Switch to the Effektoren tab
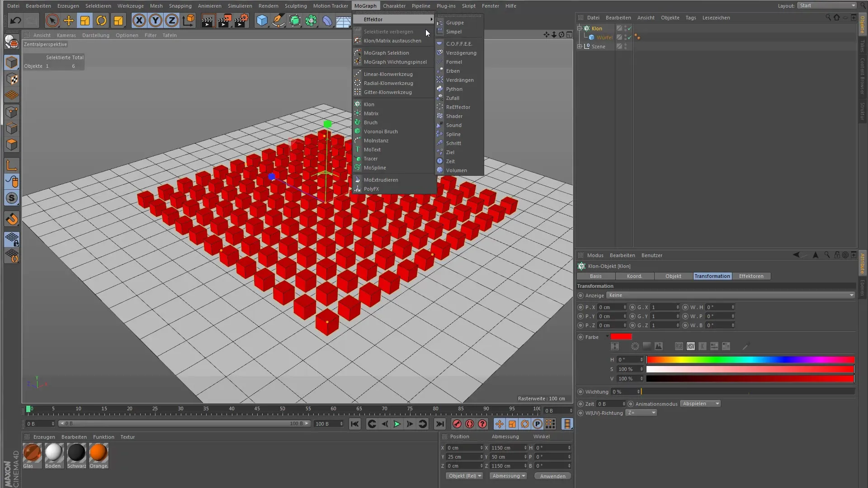 (751, 276)
